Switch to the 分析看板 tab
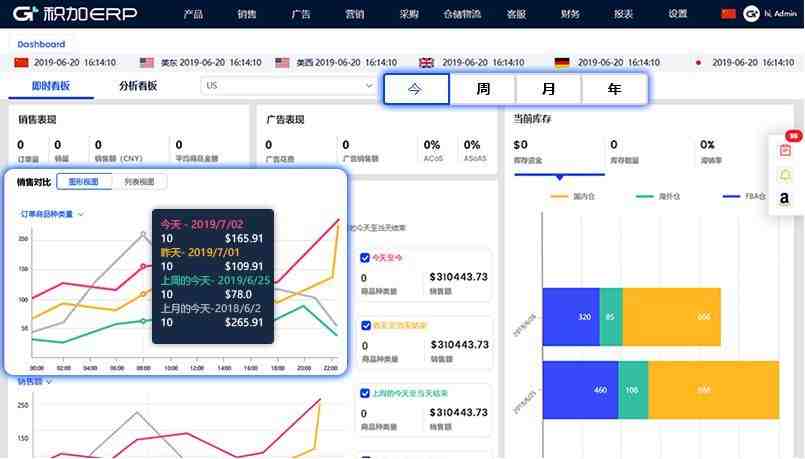This screenshot has height=459, width=805. (138, 86)
